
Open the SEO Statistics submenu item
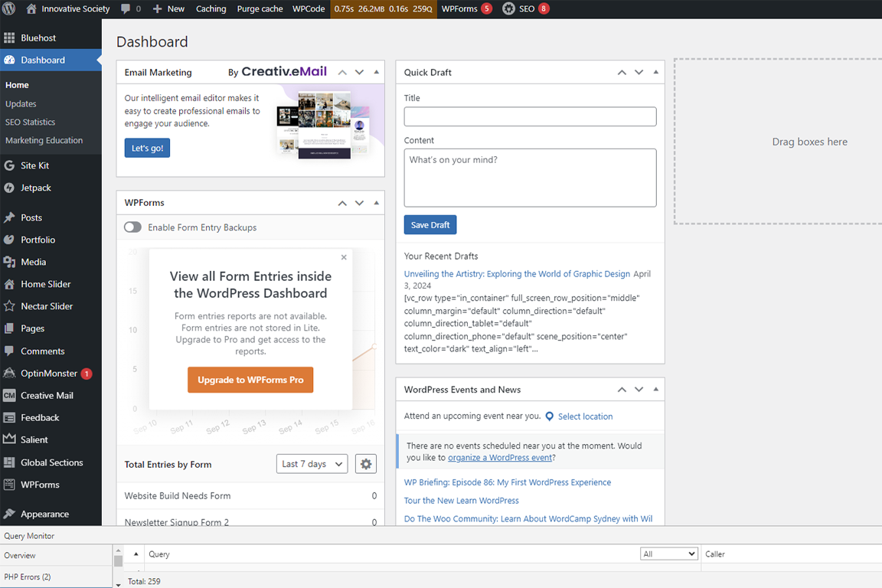[30, 122]
